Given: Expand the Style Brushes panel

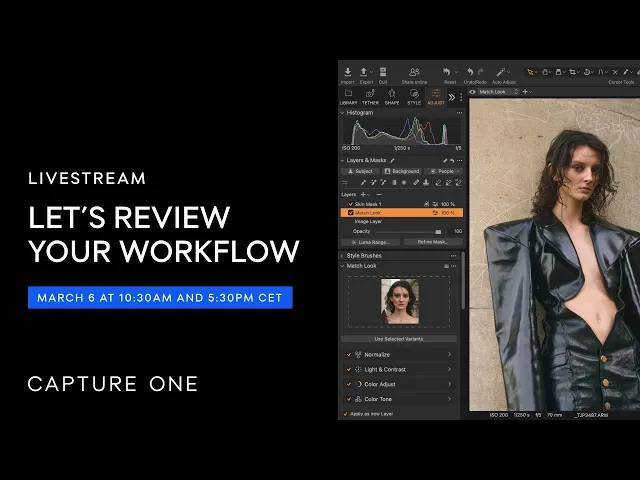Looking at the screenshot, I should click(x=342, y=256).
